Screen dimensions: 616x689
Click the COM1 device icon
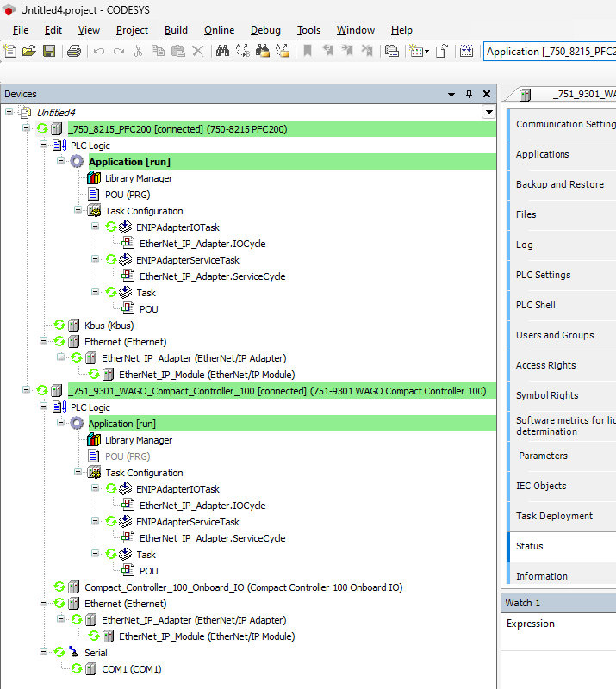click(x=91, y=669)
